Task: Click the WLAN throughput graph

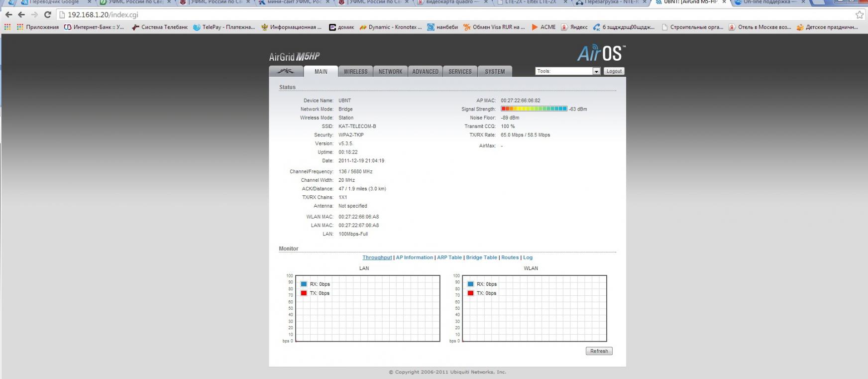Action: [535, 308]
